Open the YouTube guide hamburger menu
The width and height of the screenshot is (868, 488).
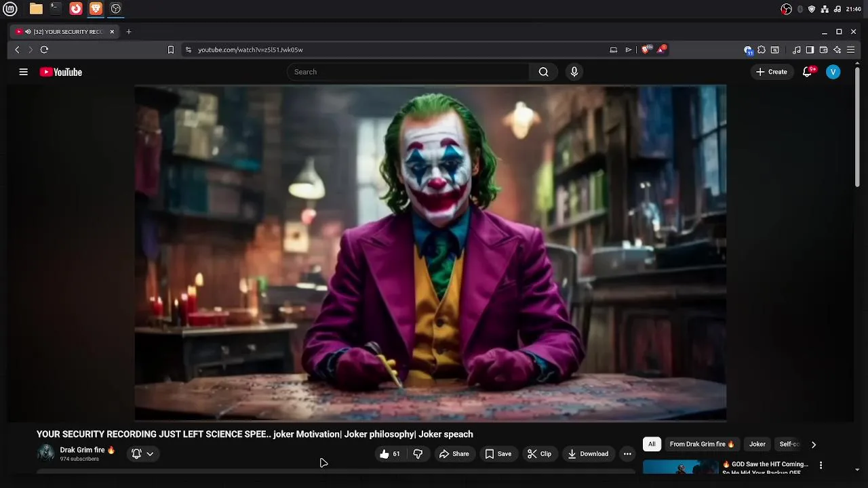(23, 72)
